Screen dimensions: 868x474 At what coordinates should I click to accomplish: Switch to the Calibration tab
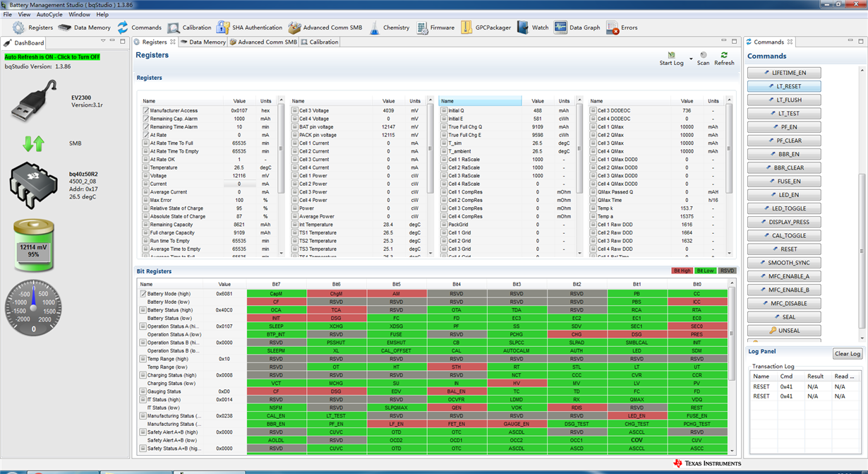point(320,42)
